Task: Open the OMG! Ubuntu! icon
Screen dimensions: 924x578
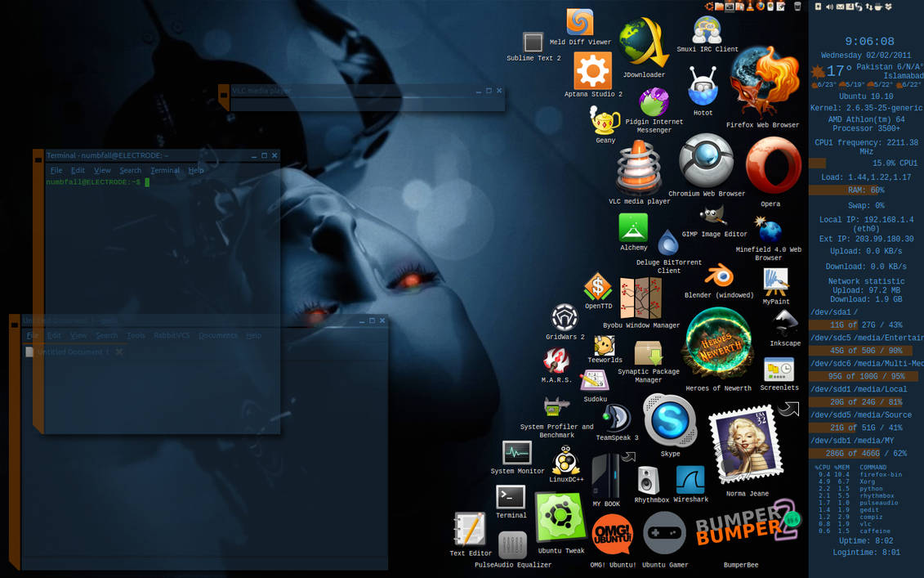Action: 613,534
